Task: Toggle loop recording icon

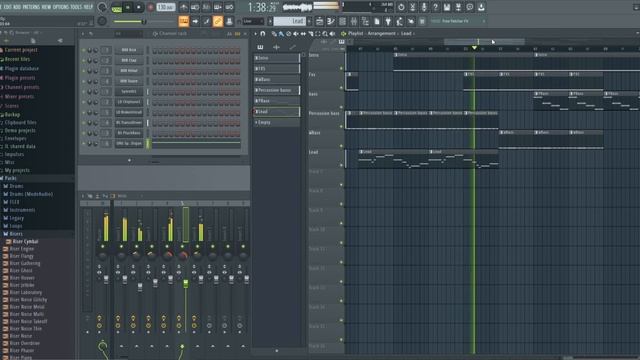Action: pos(229,7)
